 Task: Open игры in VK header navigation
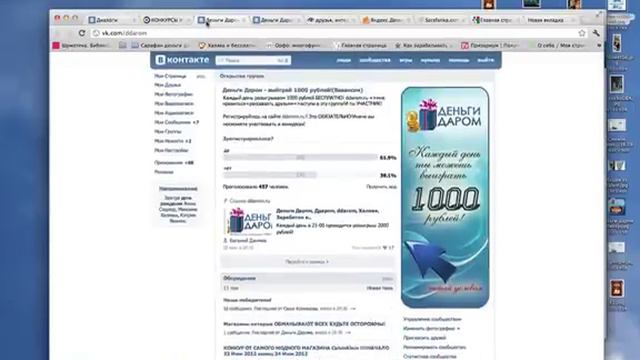coord(405,60)
